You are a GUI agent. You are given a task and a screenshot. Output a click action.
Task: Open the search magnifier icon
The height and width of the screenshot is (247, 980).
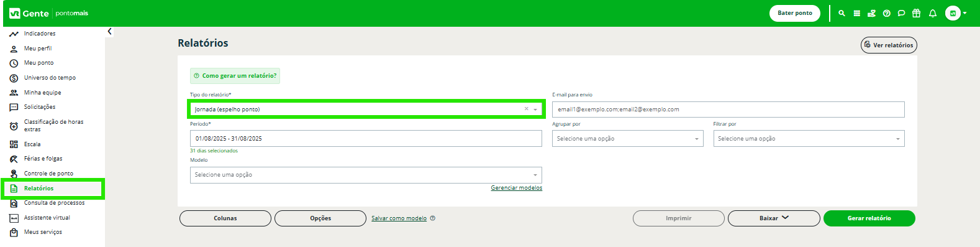842,13
